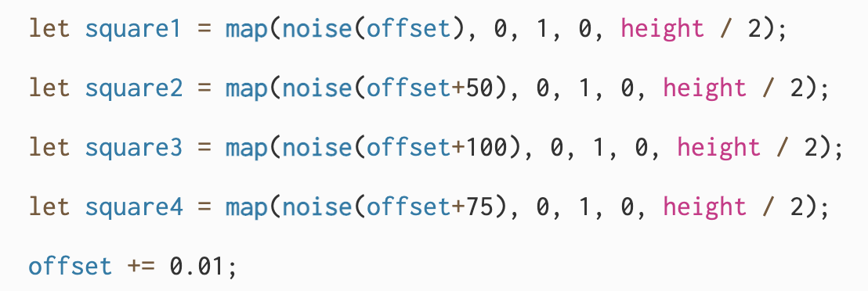Click the division slash on square4 line
This screenshot has width=868, height=291.
[769, 207]
